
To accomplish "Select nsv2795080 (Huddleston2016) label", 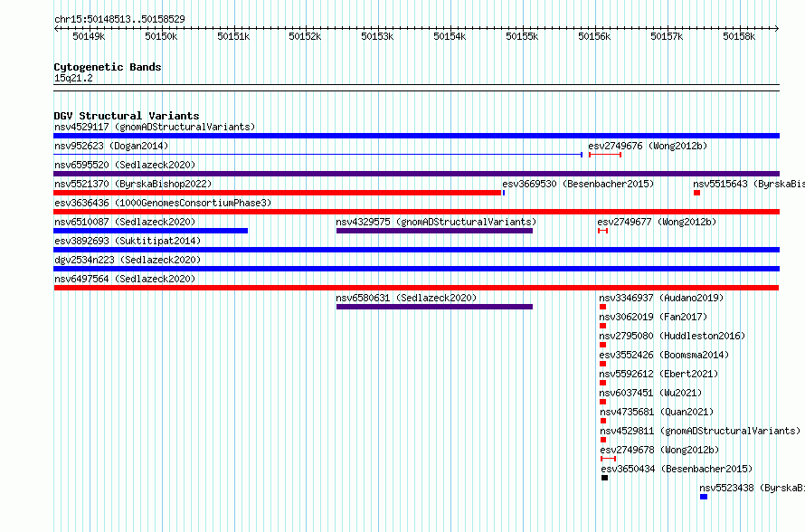I will click(x=672, y=336).
